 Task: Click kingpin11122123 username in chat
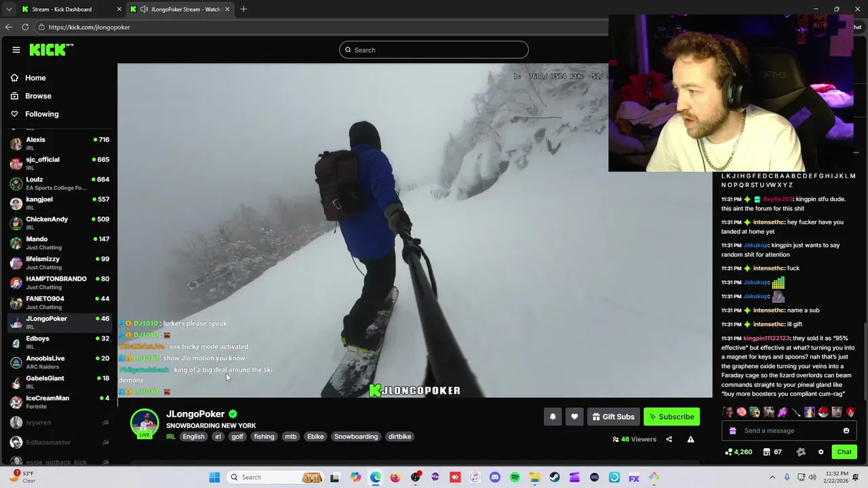click(766, 338)
